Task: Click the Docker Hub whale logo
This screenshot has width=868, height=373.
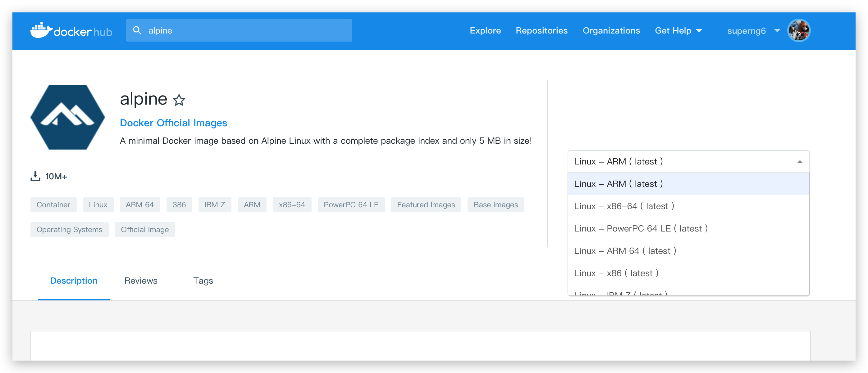Action: point(71,31)
